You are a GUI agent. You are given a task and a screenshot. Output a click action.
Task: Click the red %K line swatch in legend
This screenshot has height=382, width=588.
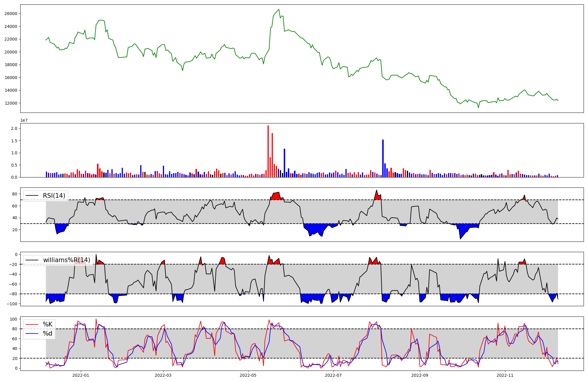tap(32, 324)
